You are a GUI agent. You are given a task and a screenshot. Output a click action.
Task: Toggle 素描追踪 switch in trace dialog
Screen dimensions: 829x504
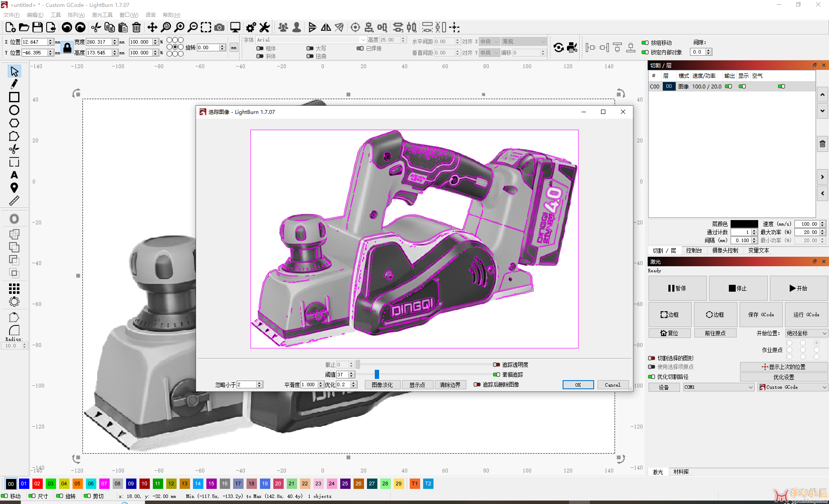click(497, 375)
